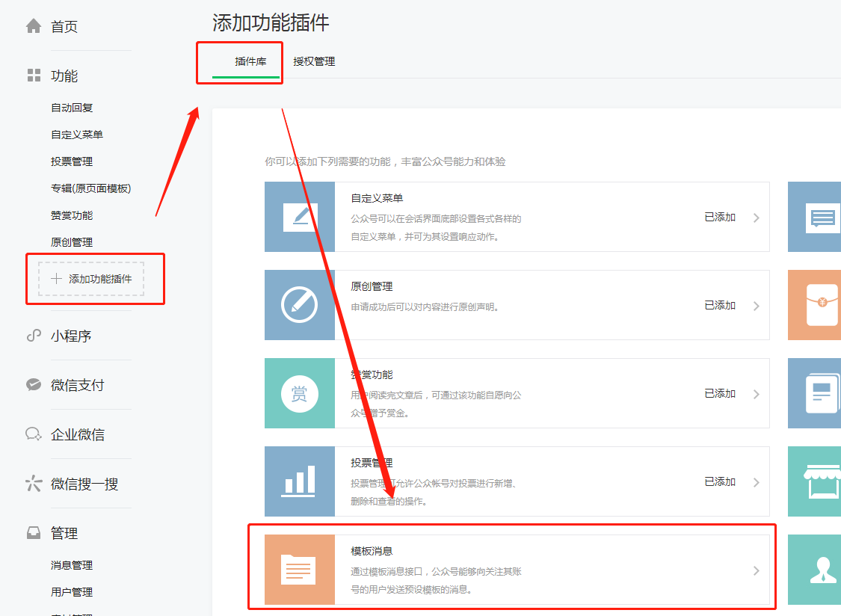
Task: Click the chat bubble icon beside 企业微信
Action: [34, 434]
